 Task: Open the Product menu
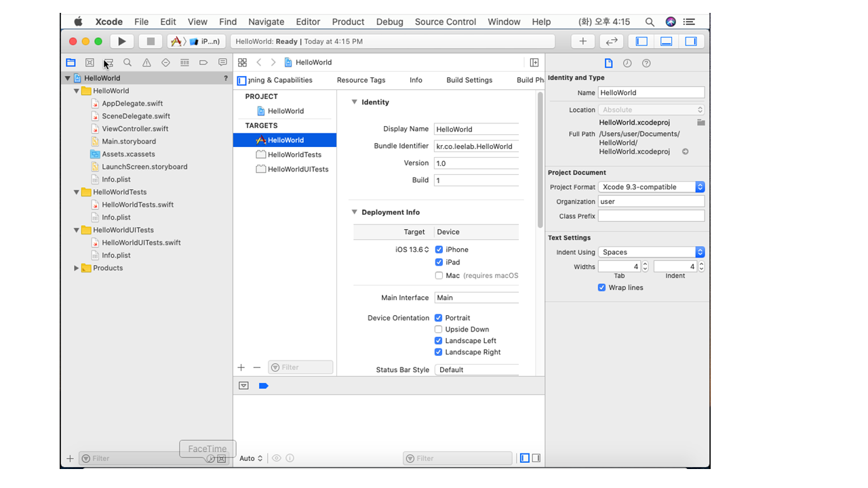(x=348, y=22)
